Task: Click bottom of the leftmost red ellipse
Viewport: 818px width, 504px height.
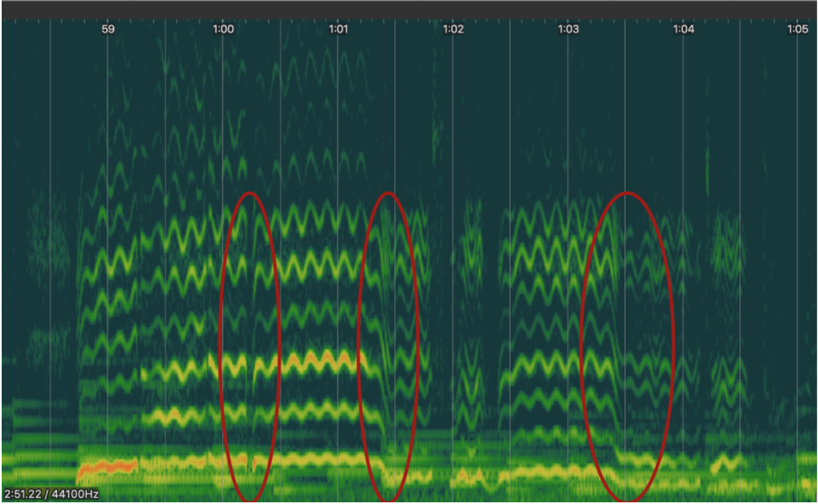Action: 250,501
